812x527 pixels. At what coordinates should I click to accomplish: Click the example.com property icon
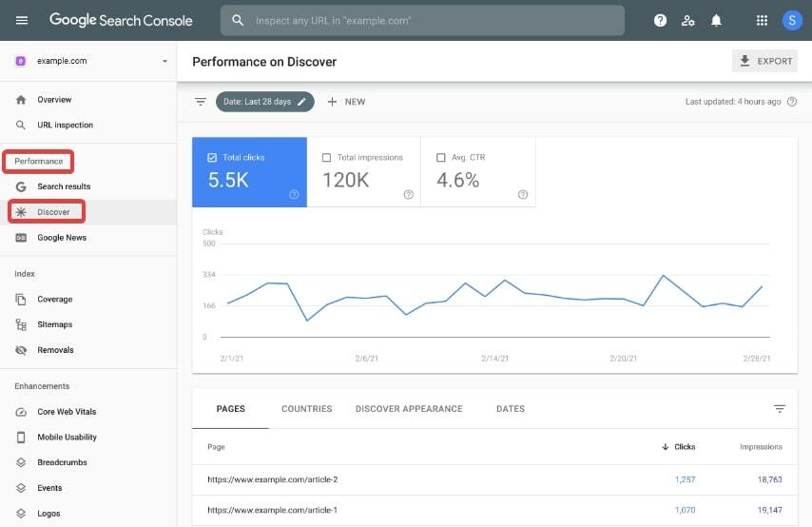pos(21,61)
